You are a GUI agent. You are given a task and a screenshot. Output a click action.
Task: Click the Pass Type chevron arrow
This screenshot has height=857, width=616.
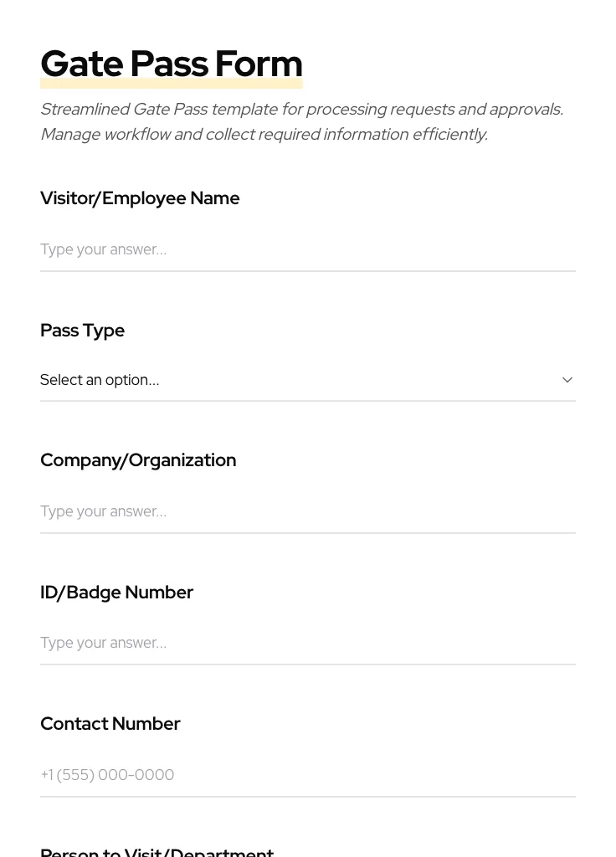point(567,380)
